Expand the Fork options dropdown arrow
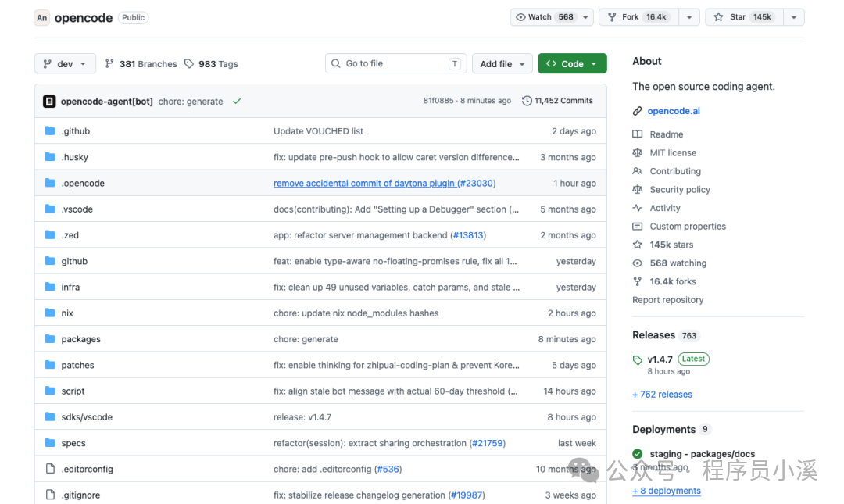Screen dimensions: 844x504 coord(689,17)
